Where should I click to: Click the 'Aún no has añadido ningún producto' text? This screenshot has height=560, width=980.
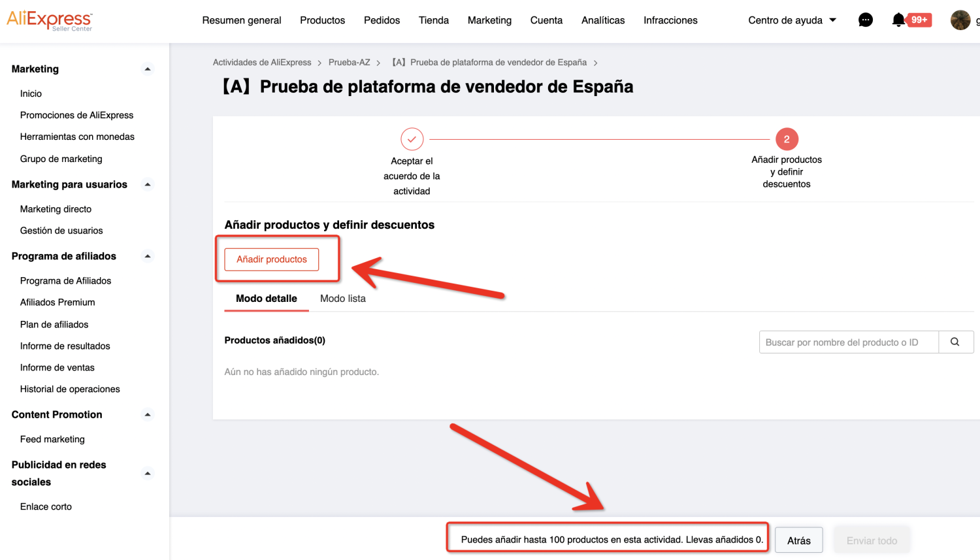pos(302,372)
